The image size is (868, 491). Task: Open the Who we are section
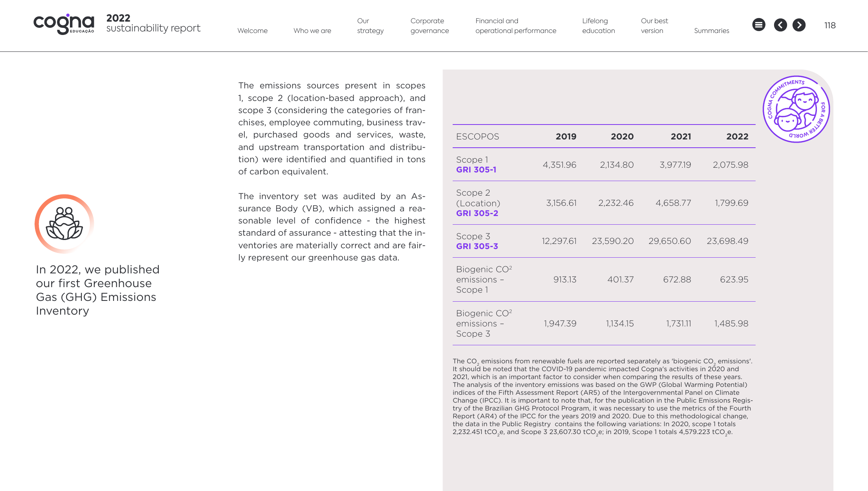coord(312,31)
